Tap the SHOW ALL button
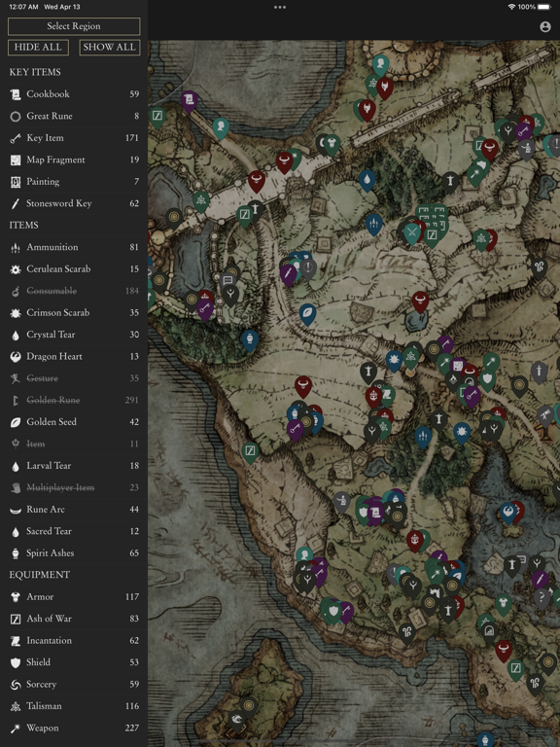This screenshot has height=747, width=560. 110,47
